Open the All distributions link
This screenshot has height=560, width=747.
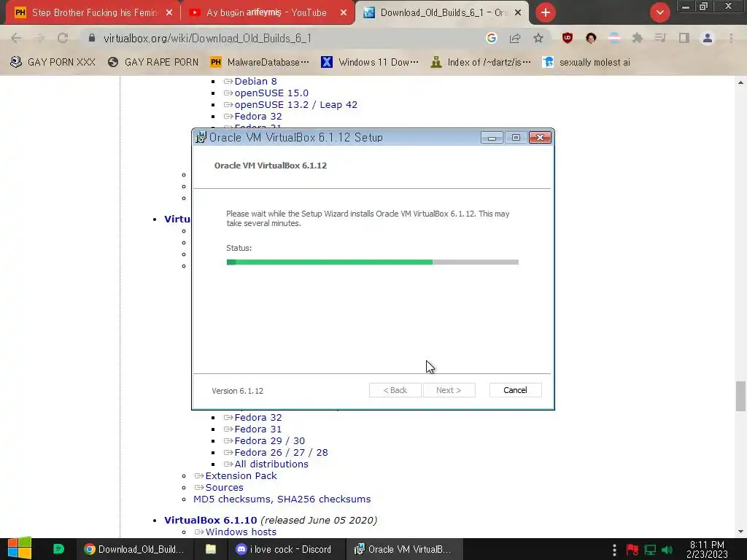pos(271,464)
